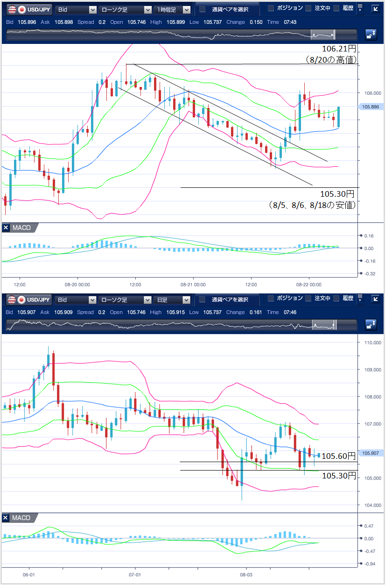Open the ローソク足 chart type dropdown on the daily chart
This screenshot has width=392, height=585.
pyautogui.click(x=125, y=300)
